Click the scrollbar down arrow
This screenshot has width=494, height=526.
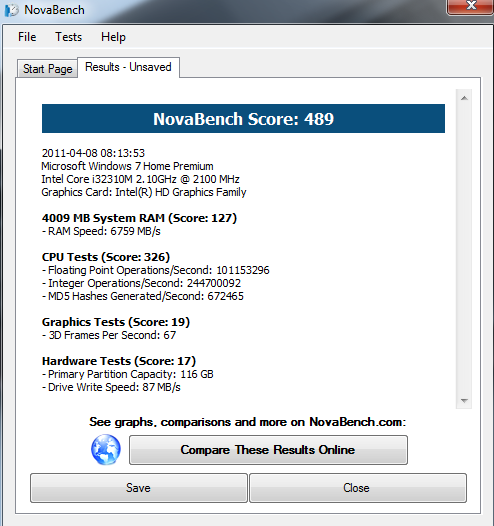point(464,401)
